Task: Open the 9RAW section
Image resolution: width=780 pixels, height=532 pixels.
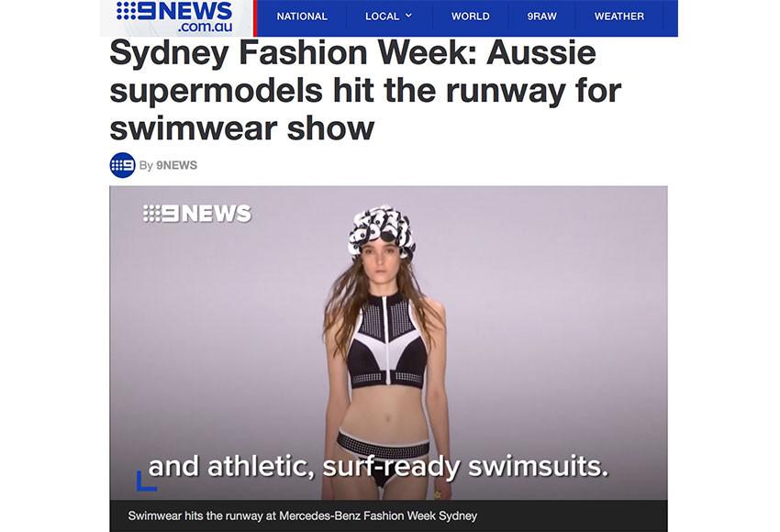Action: (x=541, y=17)
